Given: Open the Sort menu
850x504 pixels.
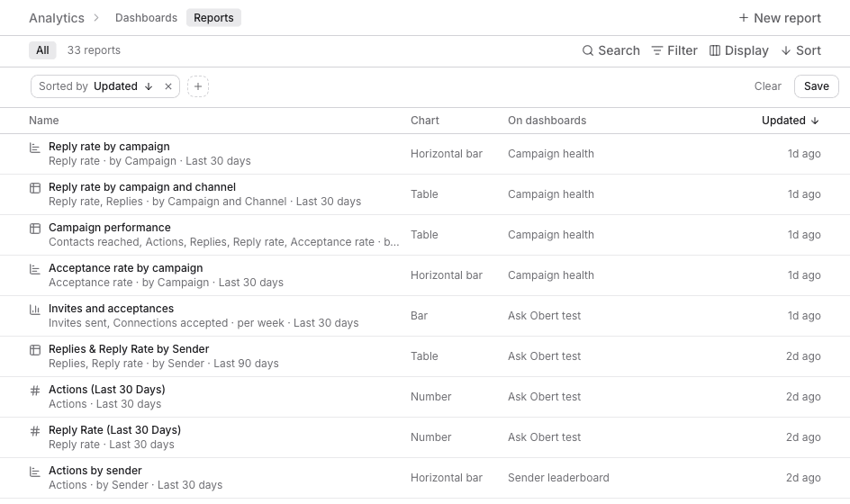Looking at the screenshot, I should coord(800,50).
